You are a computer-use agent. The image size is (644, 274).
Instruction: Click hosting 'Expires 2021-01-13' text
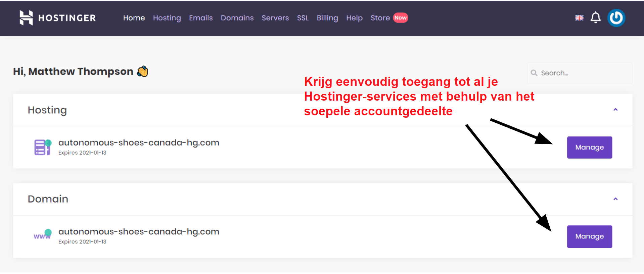pos(82,153)
